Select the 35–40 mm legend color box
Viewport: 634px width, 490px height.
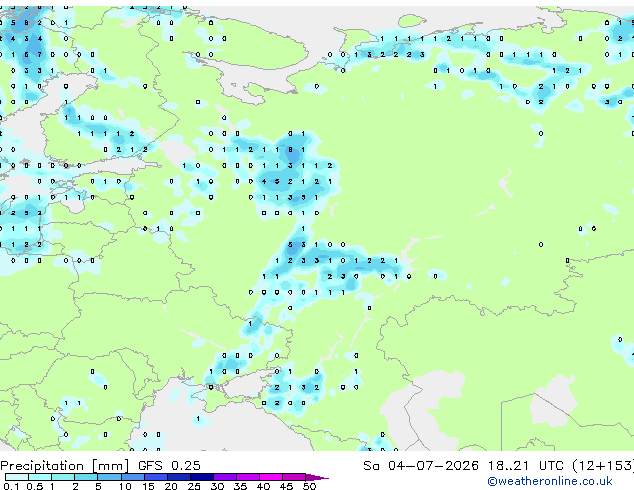pos(248,477)
